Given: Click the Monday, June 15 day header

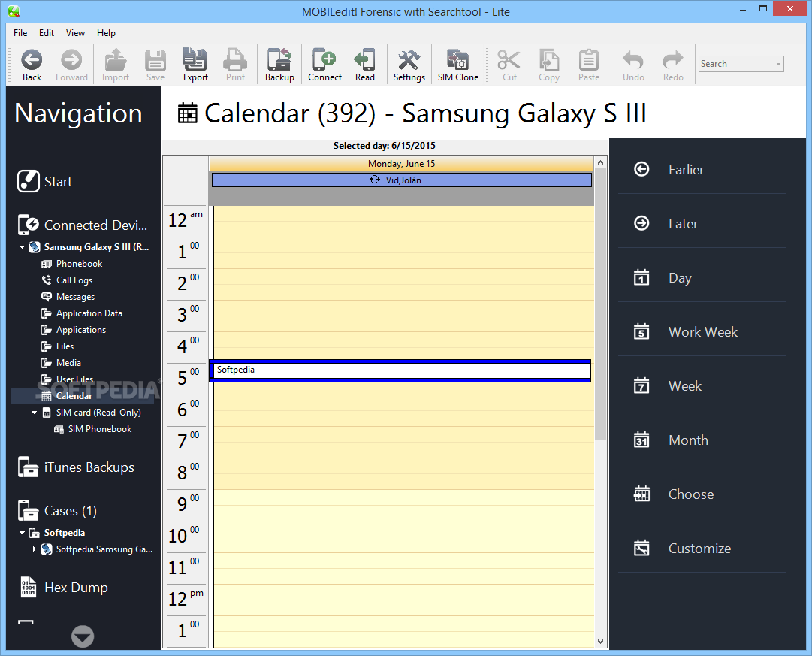Looking at the screenshot, I should click(x=401, y=164).
